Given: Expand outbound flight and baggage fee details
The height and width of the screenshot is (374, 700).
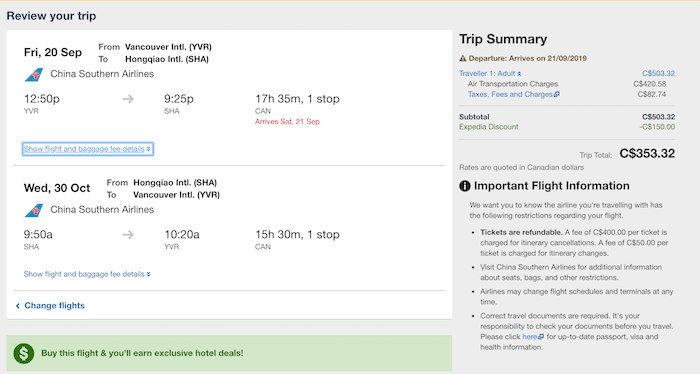Looking at the screenshot, I should 88,149.
